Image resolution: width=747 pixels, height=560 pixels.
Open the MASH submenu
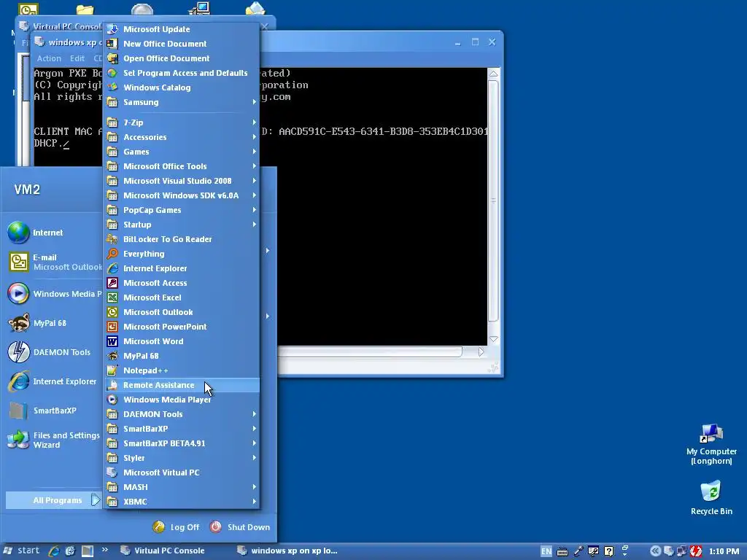(182, 487)
